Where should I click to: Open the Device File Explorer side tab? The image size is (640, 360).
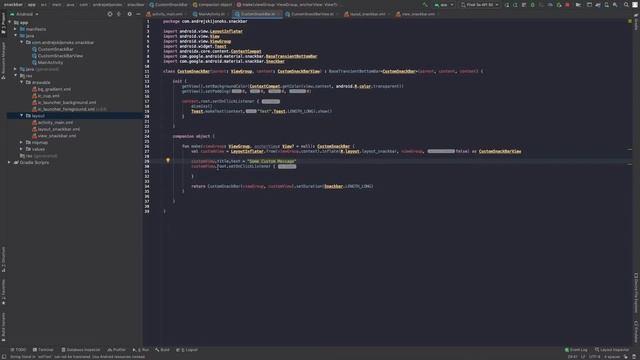[x=636, y=293]
